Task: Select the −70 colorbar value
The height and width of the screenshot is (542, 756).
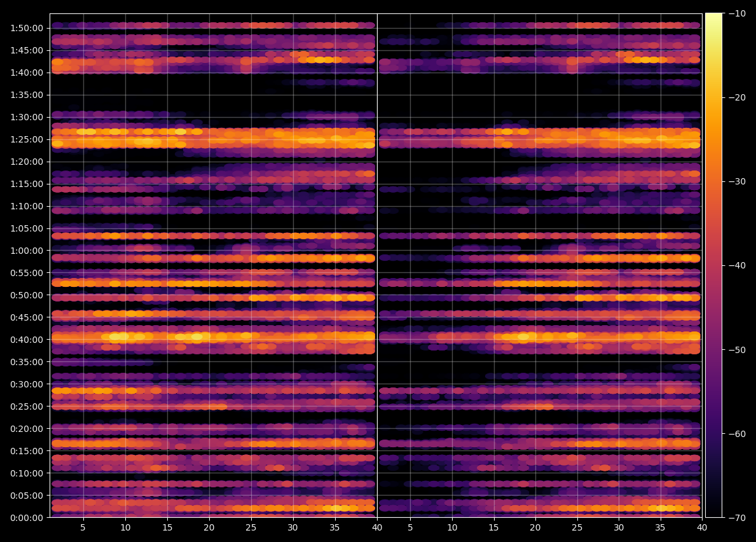Action: (737, 518)
